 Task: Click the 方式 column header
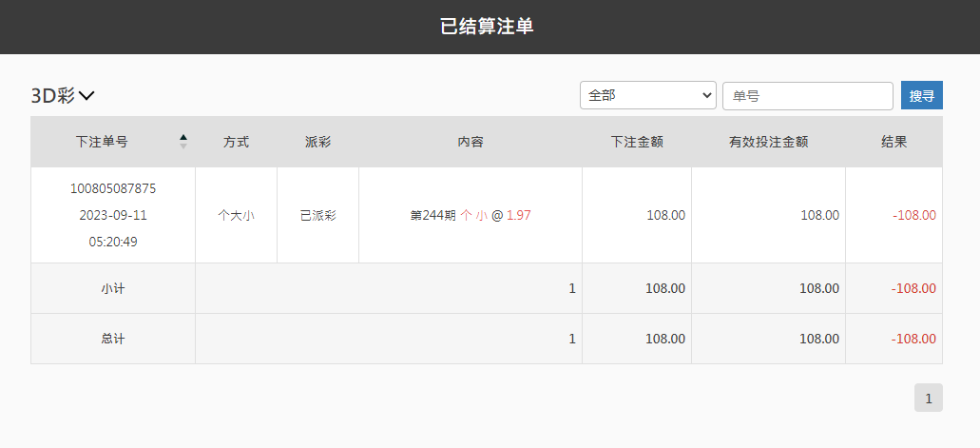click(x=236, y=142)
